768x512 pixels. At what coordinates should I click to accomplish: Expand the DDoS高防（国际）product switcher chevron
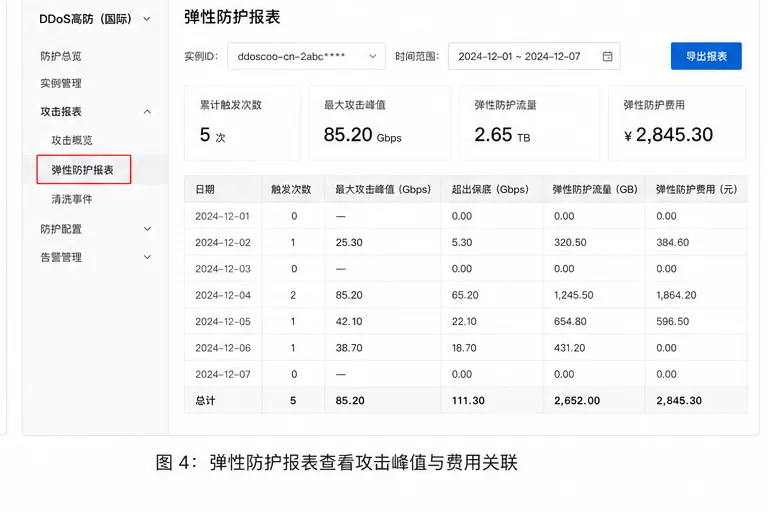(146, 19)
